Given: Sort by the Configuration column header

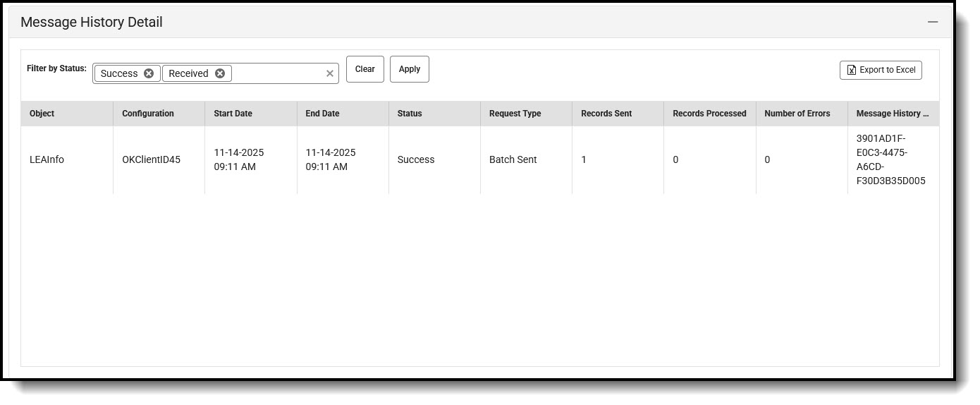Looking at the screenshot, I should pyautogui.click(x=159, y=114).
